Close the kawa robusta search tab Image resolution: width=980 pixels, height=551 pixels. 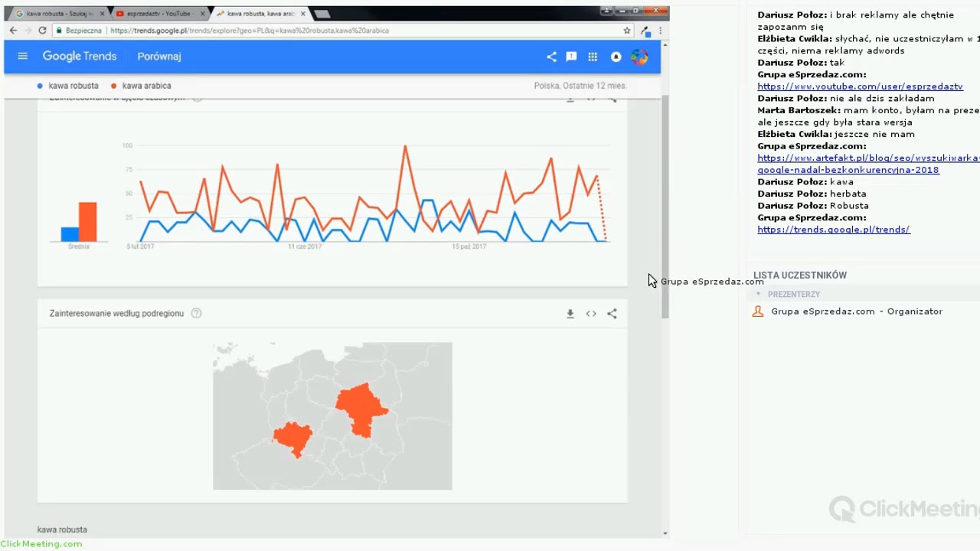100,14
